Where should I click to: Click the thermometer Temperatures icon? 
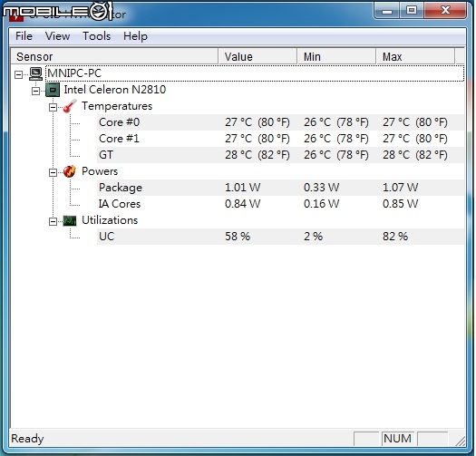click(x=70, y=106)
